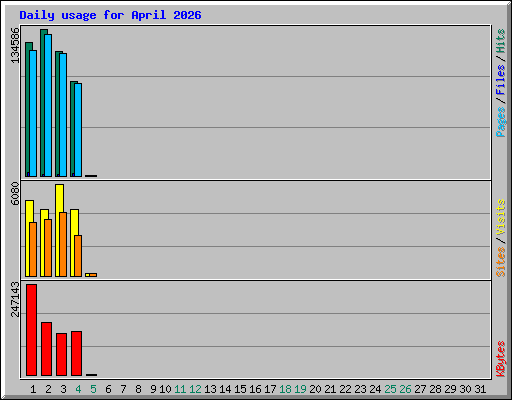Click green weekend day label 26

click(405, 389)
